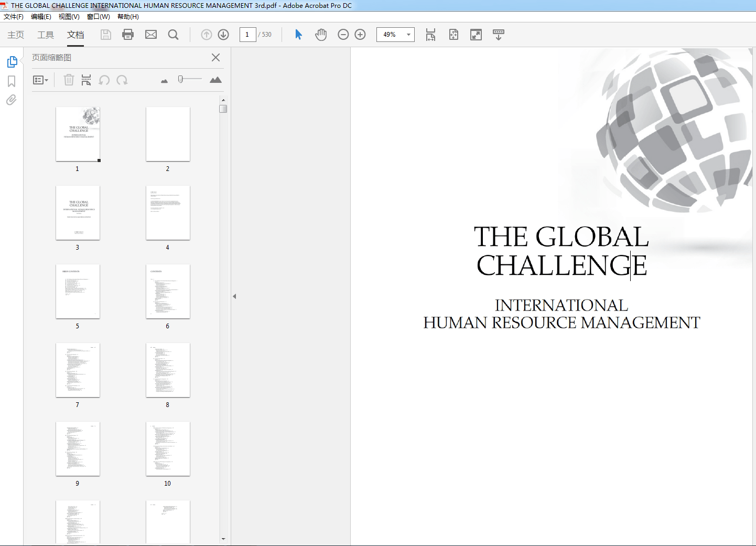This screenshot has width=756, height=546.
Task: Click the thumbnail panel scrollbar thumb
Action: pos(223,109)
